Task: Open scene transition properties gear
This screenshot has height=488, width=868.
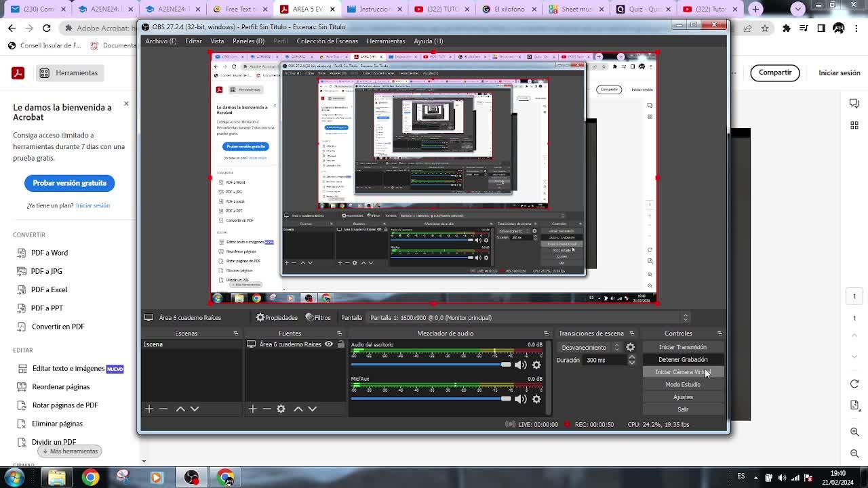Action: 630,347
